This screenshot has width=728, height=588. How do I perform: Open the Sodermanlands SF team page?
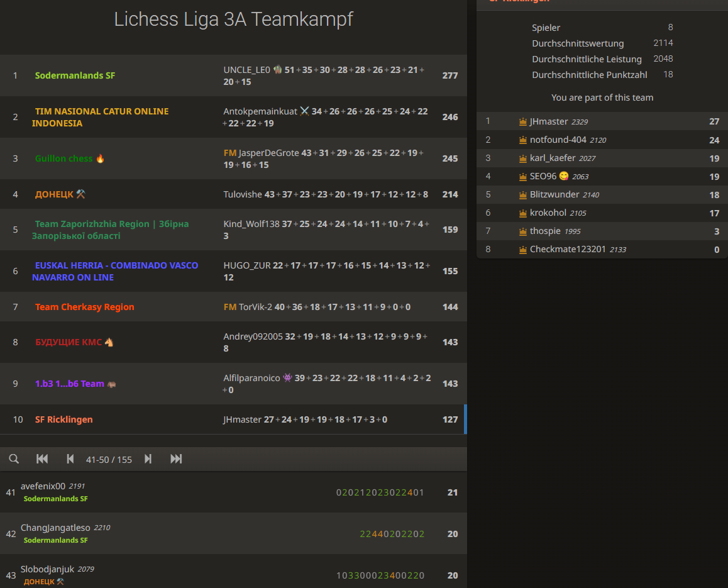(75, 75)
